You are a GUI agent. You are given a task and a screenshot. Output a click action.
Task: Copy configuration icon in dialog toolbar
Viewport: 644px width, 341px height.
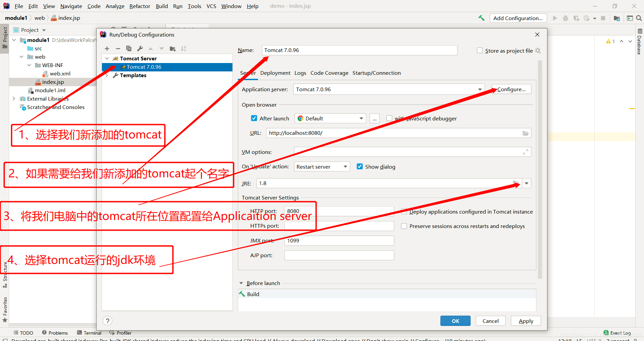[129, 49]
